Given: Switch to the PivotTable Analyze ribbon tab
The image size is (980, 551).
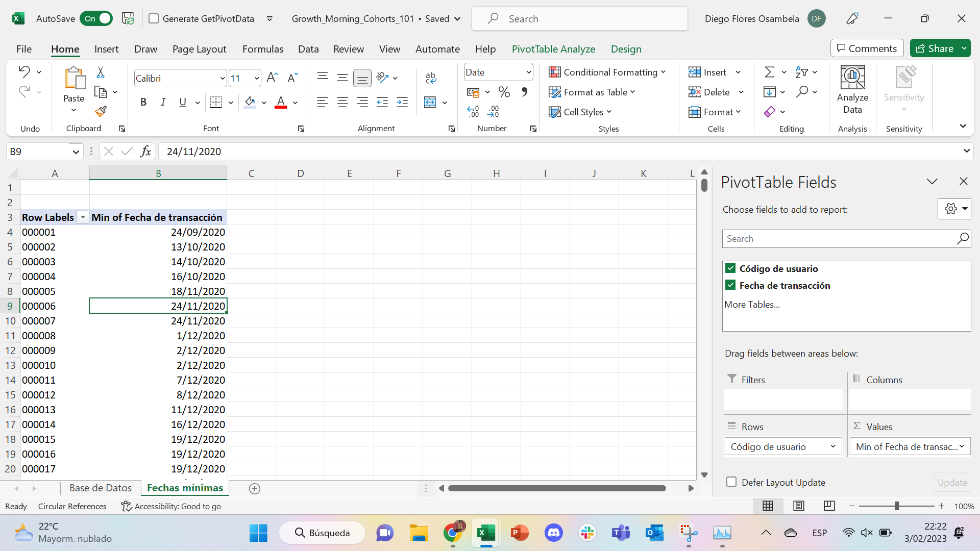Looking at the screenshot, I should pyautogui.click(x=553, y=49).
